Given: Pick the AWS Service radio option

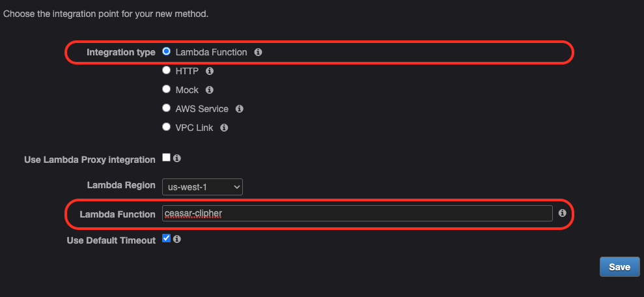Looking at the screenshot, I should [166, 108].
